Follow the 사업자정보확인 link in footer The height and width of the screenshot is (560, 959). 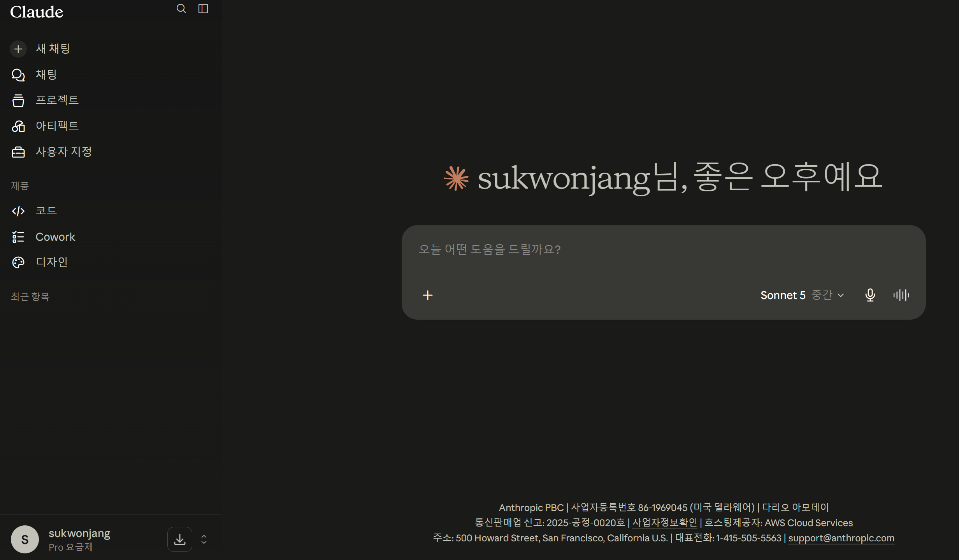tap(665, 523)
